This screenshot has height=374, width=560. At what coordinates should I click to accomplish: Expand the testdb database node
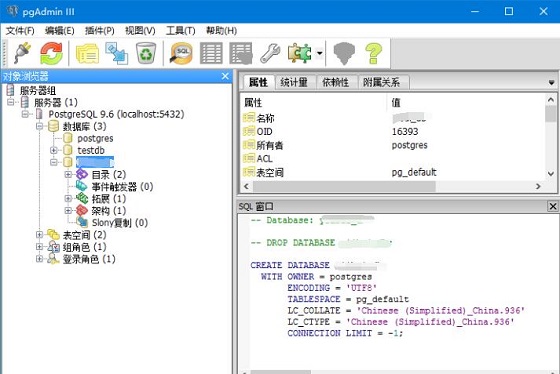pos(54,150)
